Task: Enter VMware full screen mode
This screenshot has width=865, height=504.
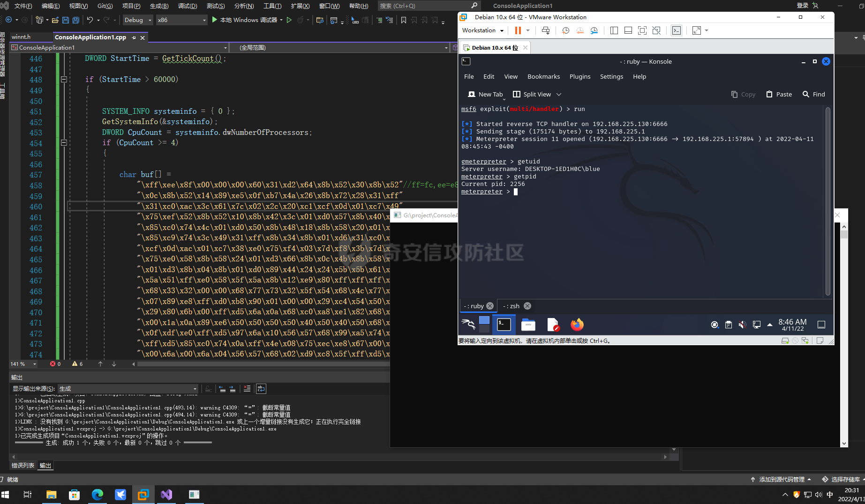Action: (642, 30)
